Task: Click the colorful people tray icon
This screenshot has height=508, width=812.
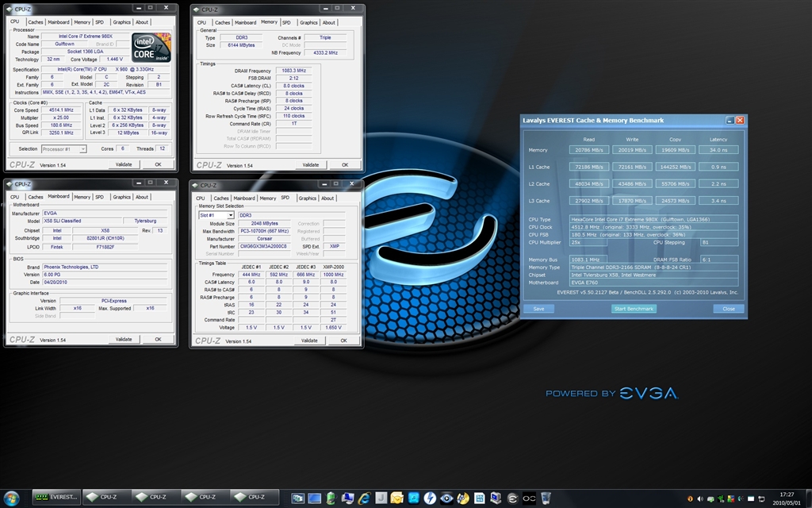Action: click(730, 498)
